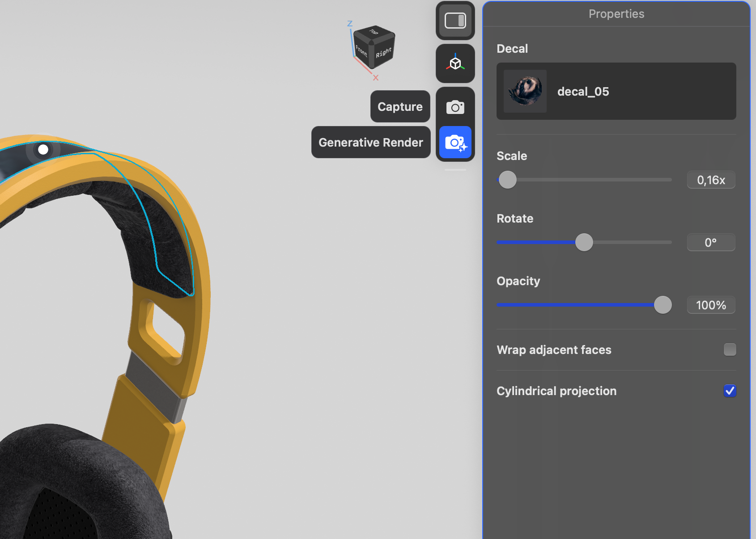This screenshot has width=756, height=539.
Task: Select the Front face of view cube
Action: point(361,51)
